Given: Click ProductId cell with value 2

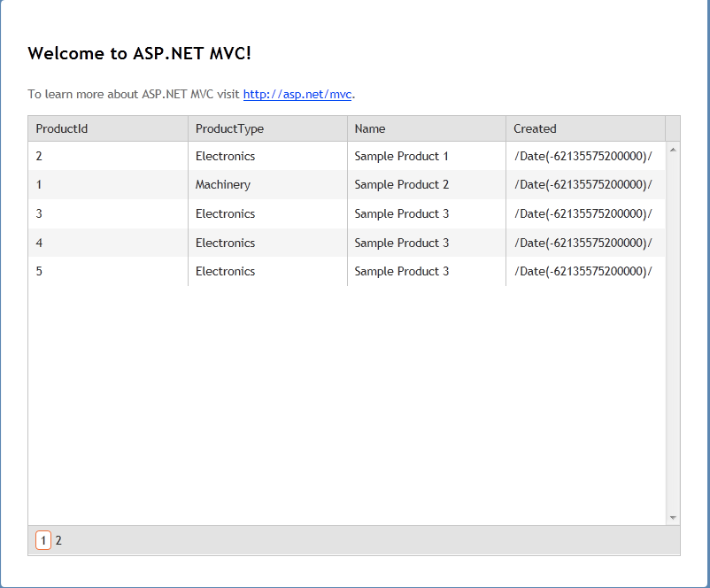Looking at the screenshot, I should [39, 156].
